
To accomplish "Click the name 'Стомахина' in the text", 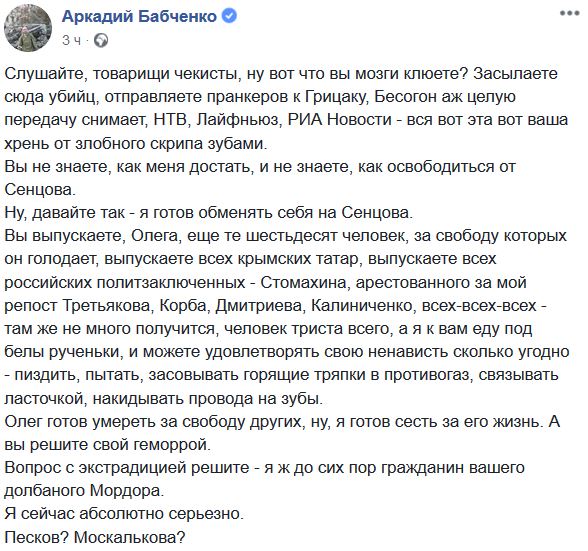I will pos(304,282).
